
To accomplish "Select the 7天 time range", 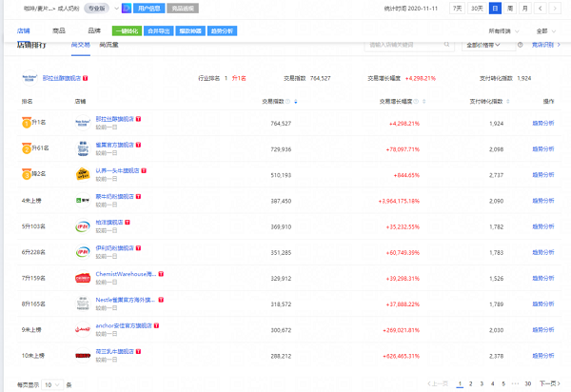I will coord(458,9).
